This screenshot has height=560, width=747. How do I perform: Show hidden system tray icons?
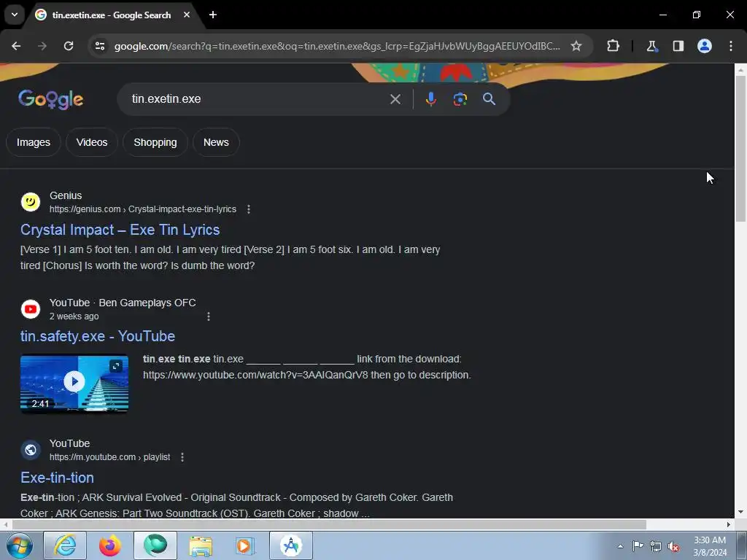(620, 546)
